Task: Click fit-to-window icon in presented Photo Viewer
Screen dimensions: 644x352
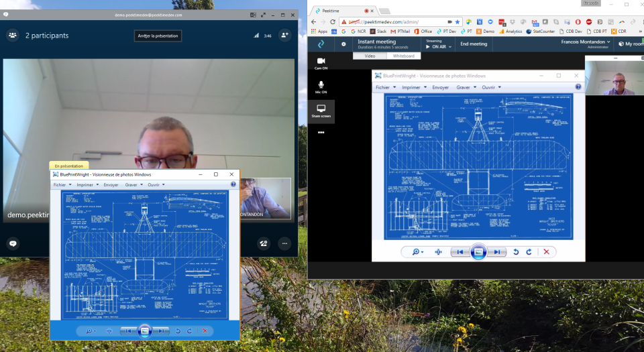Action: [x=109, y=331]
